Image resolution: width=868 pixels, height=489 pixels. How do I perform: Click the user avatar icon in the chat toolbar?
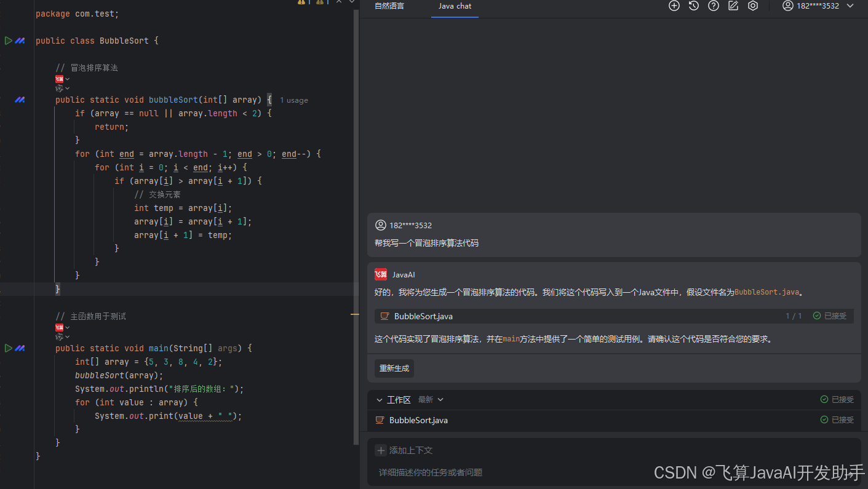click(787, 6)
